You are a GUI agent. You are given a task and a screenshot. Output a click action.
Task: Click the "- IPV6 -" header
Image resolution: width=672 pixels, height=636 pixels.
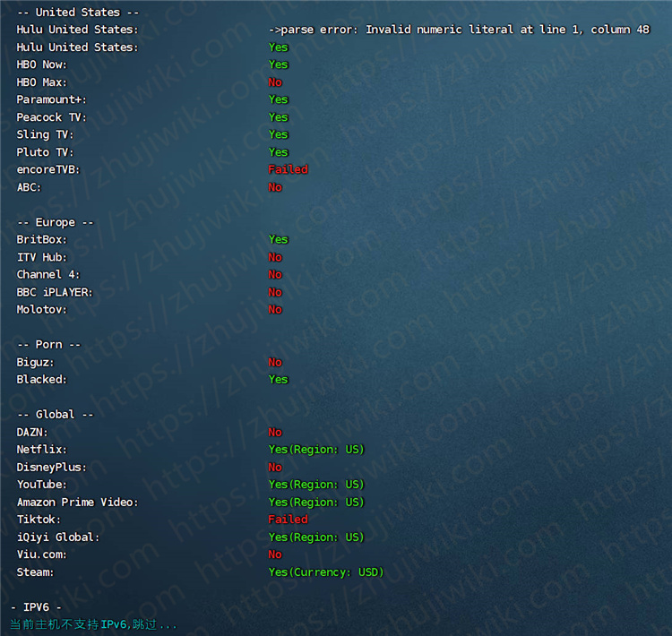tap(36, 607)
